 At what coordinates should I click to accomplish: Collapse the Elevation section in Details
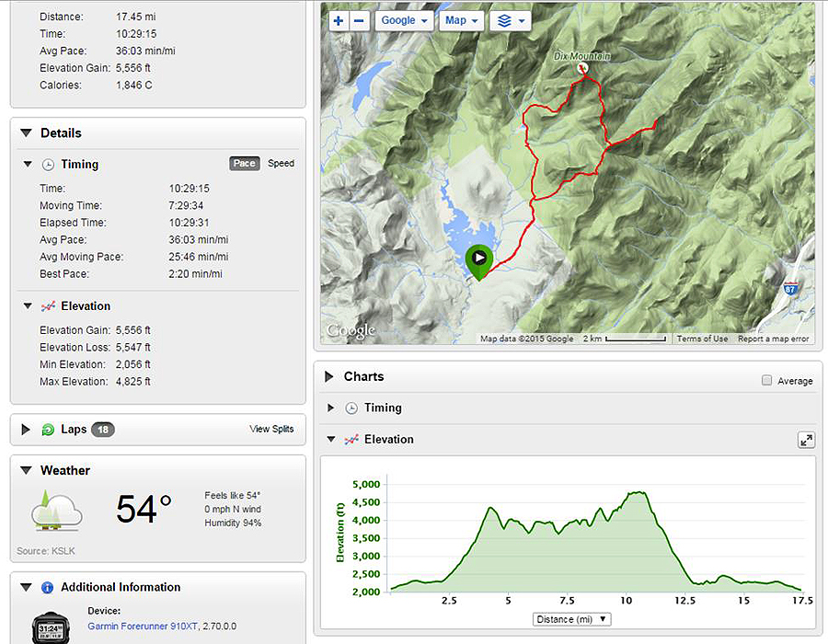[x=26, y=305]
